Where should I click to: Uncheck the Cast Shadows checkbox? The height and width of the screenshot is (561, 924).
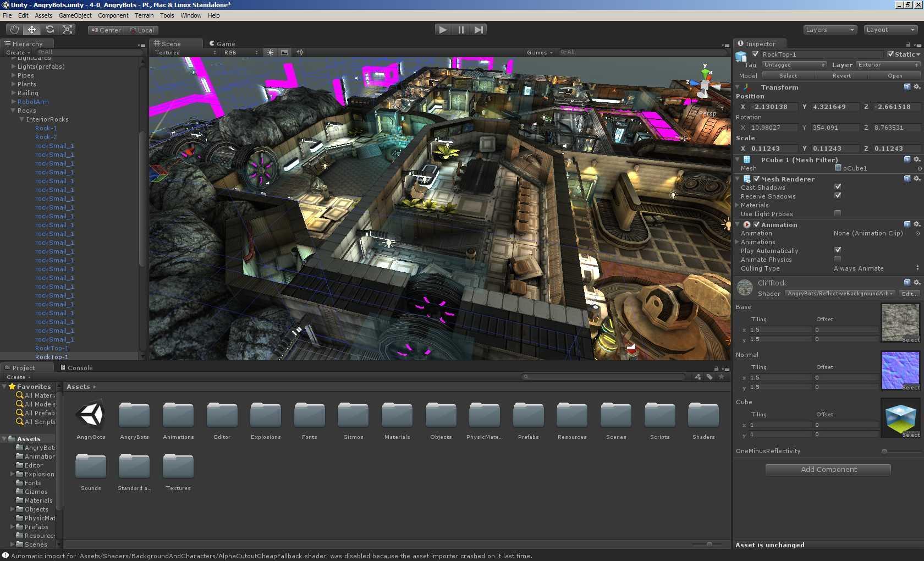[x=838, y=187]
